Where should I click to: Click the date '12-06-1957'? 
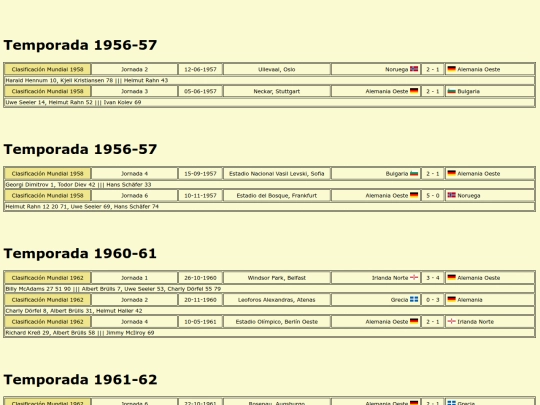[200, 69]
